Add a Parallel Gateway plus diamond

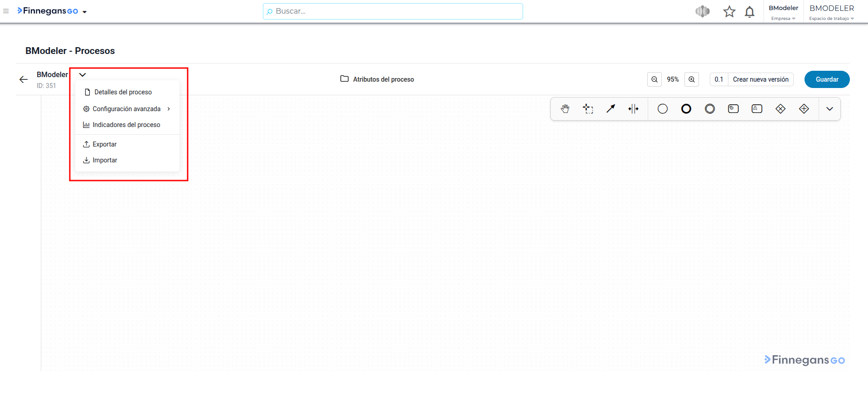click(x=804, y=109)
